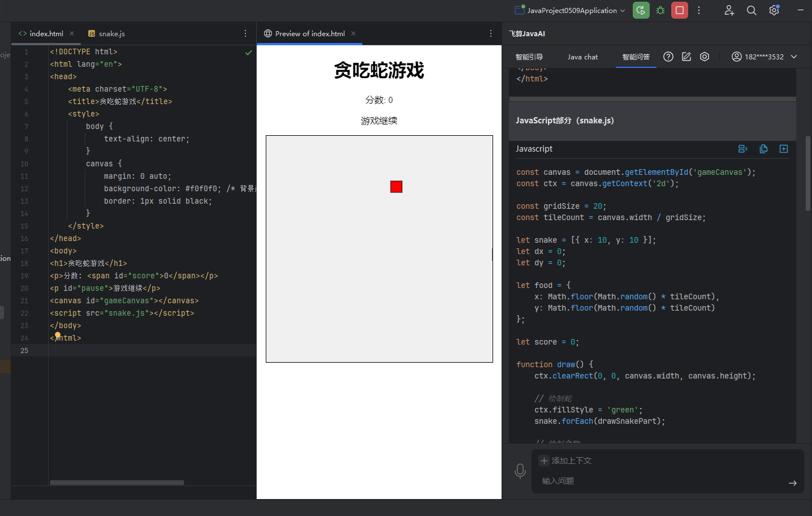
Task: Click the const gridSize = 20; line
Action: (561, 206)
